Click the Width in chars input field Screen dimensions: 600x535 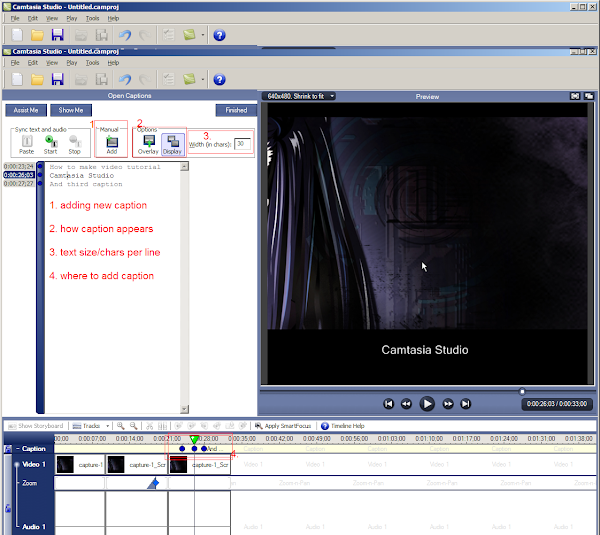pos(242,144)
